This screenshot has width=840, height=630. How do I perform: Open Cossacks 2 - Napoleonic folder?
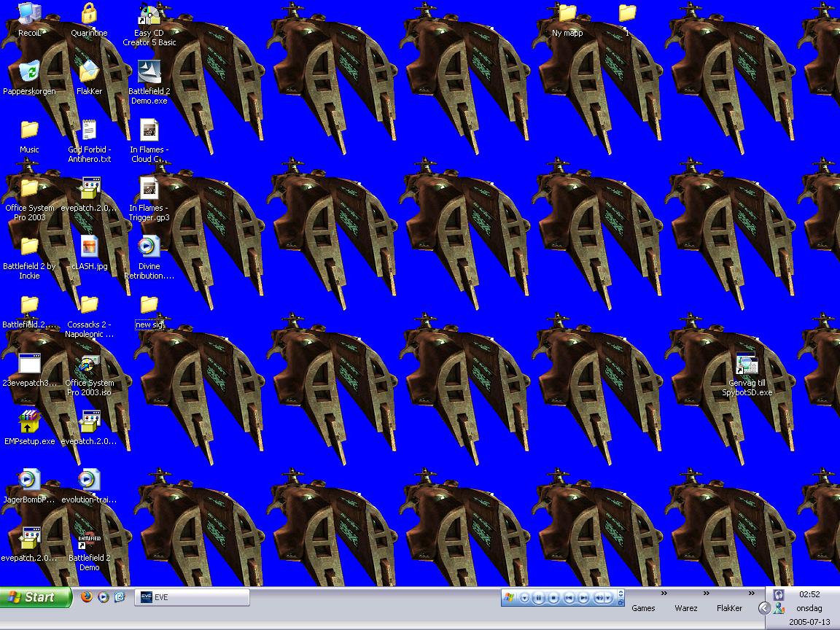click(89, 306)
